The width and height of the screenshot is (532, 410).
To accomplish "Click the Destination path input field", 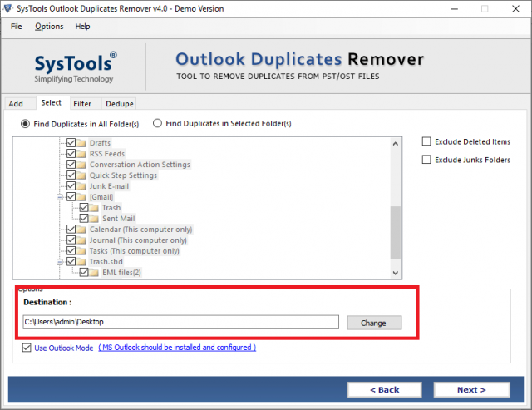I will 180,322.
